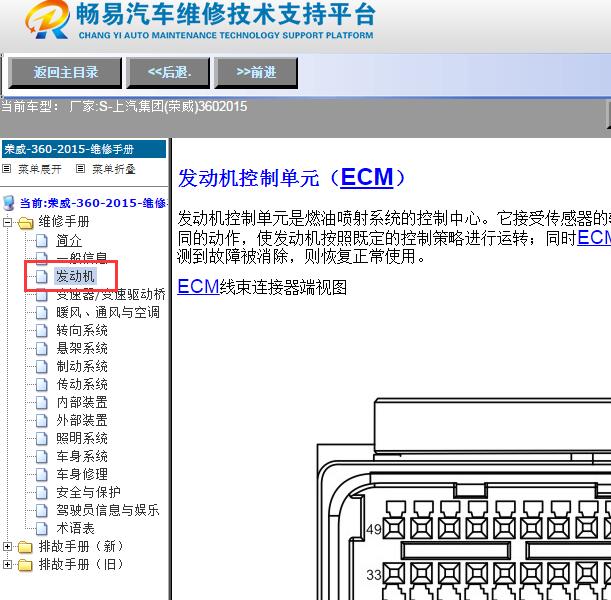Open the 简介 tree item
Viewport: 611px width, 600px height.
click(69, 240)
